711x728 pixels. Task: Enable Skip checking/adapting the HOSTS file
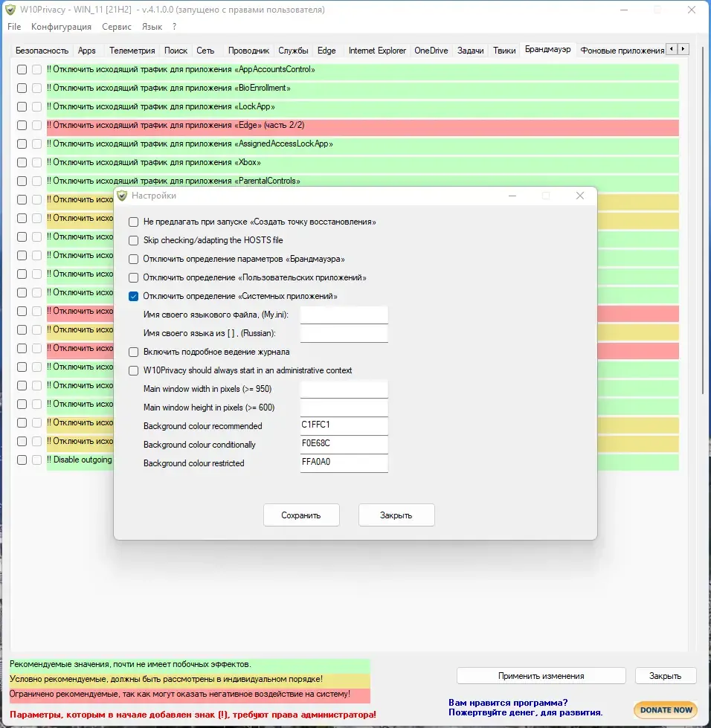click(x=133, y=240)
